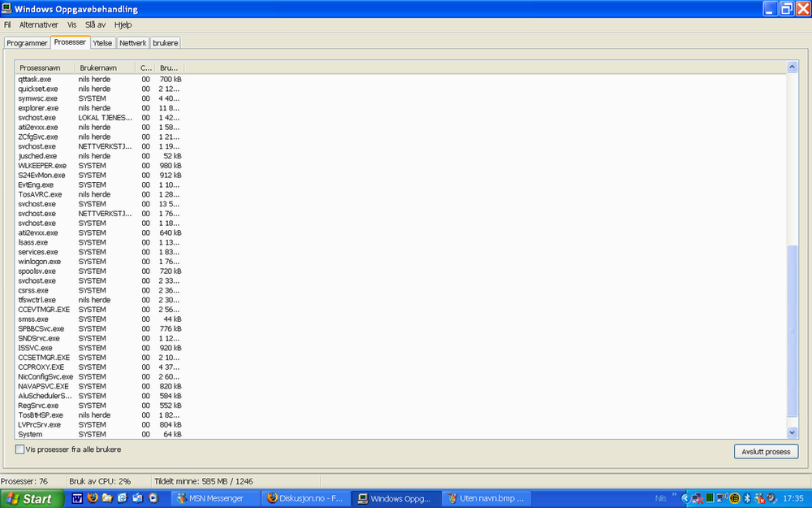Screen dimensions: 812x508
Task: Click the process list scroll up arrow
Action: 792,67
